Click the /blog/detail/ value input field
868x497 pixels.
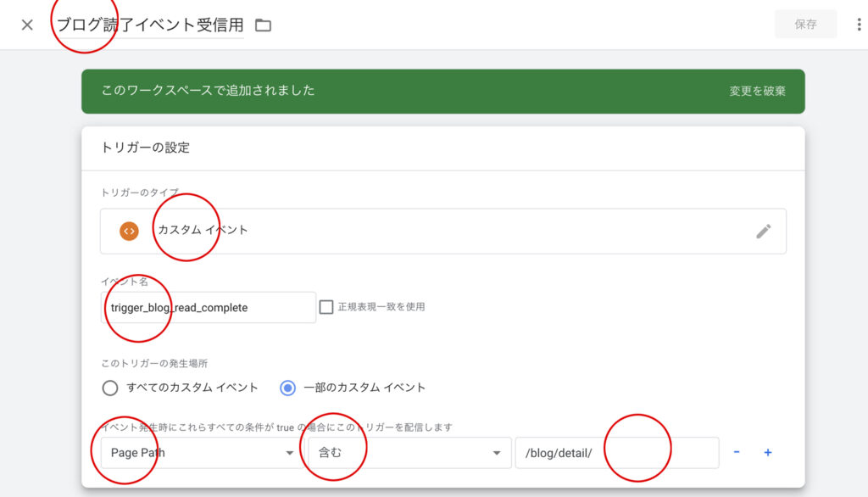coord(617,453)
